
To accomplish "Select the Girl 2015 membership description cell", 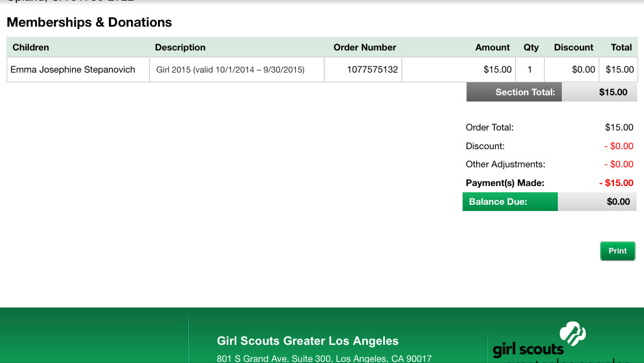I will pos(230,70).
